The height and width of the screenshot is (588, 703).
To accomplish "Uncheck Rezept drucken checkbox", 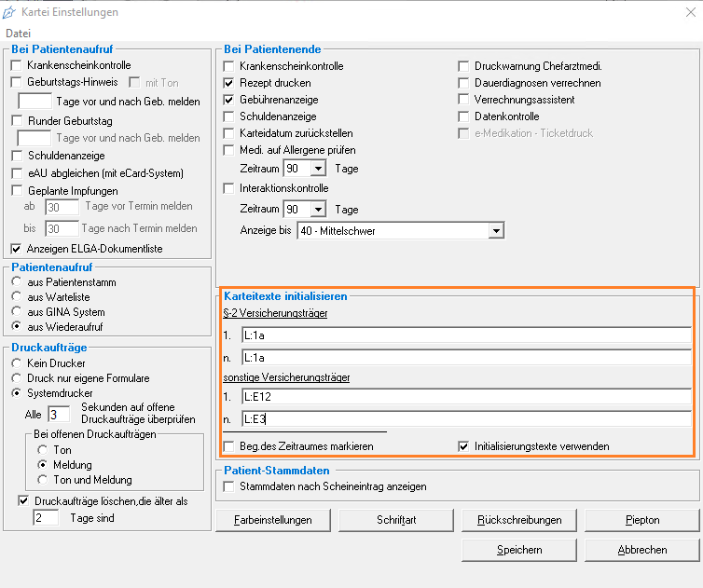I will pos(229,83).
